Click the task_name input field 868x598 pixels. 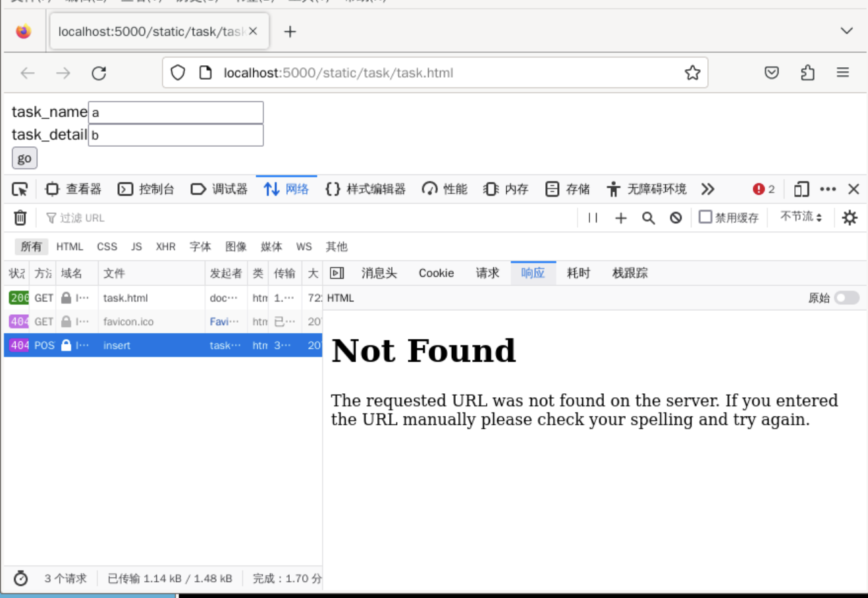(176, 112)
